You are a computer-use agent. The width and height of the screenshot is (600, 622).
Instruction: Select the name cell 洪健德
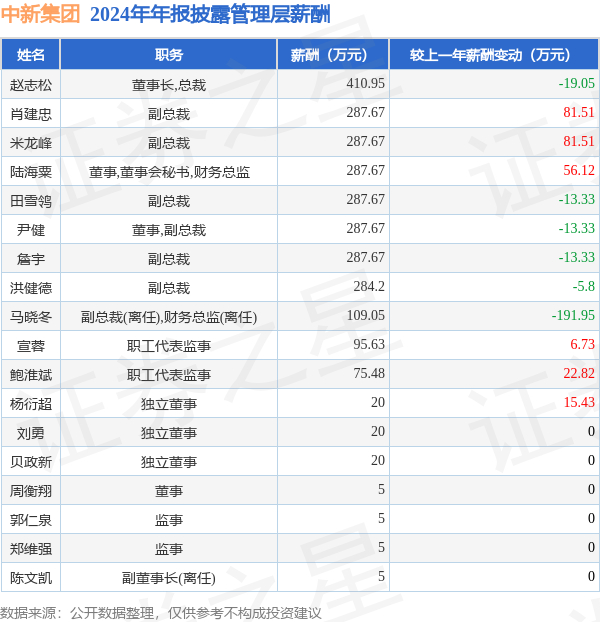click(x=31, y=288)
